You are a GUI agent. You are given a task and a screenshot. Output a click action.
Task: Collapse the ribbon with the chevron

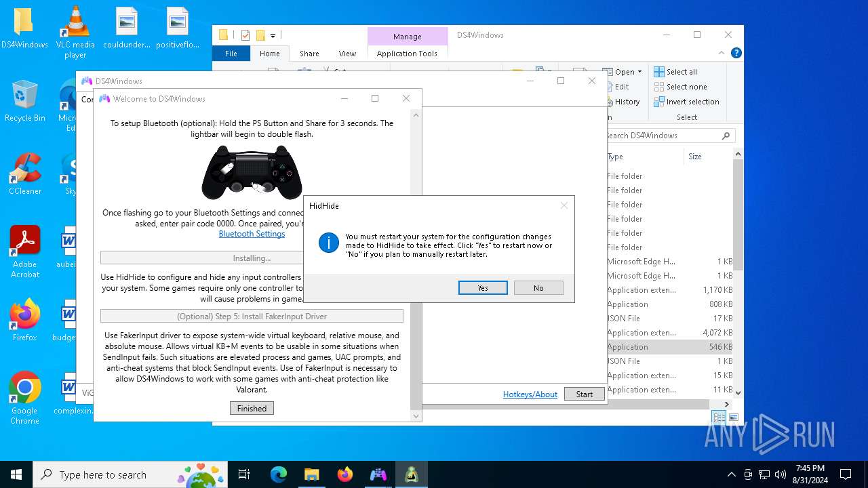pyautogui.click(x=722, y=53)
